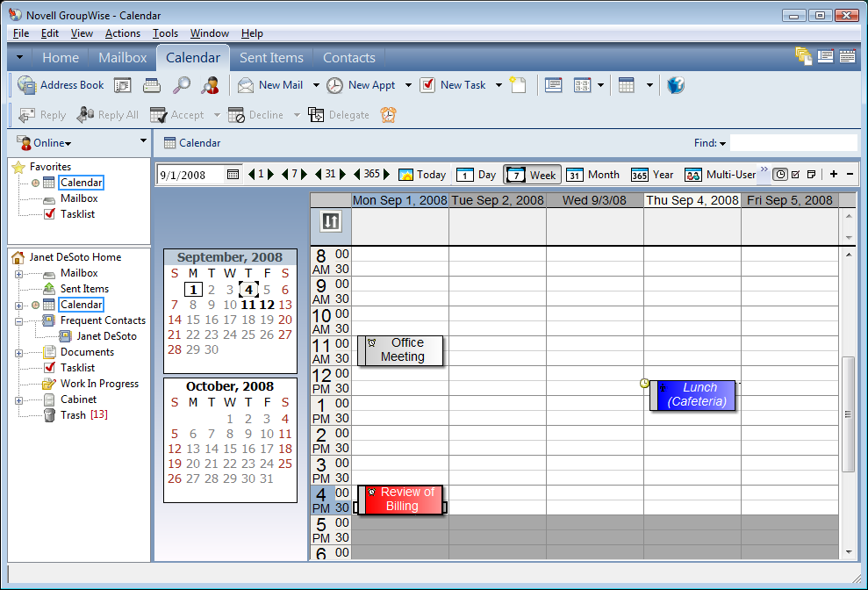
Task: Go back 365 days arrow
Action: click(x=357, y=175)
